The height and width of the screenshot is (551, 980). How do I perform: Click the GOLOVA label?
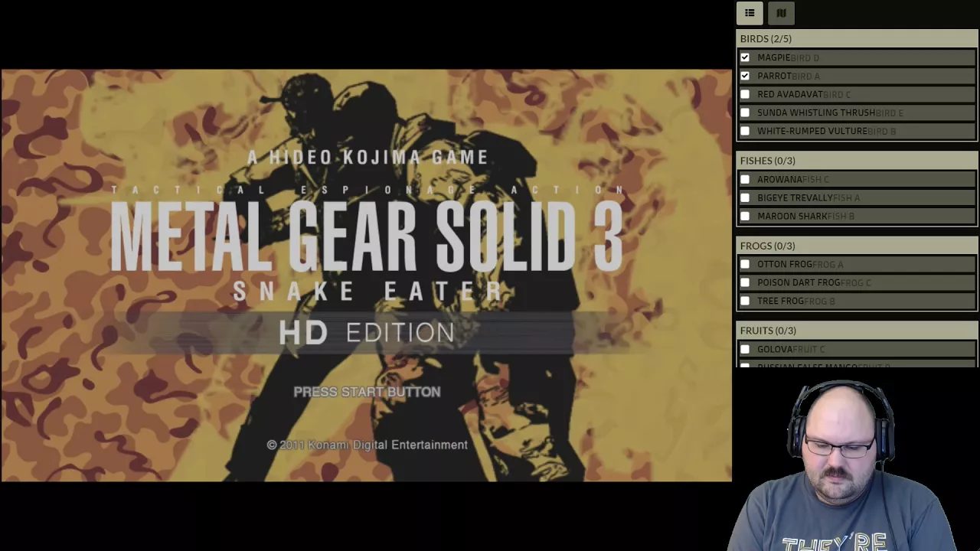click(775, 349)
